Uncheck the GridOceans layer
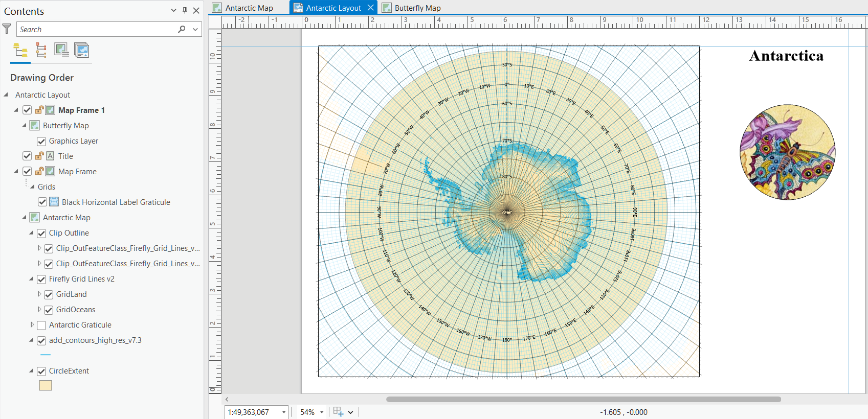 tap(49, 310)
